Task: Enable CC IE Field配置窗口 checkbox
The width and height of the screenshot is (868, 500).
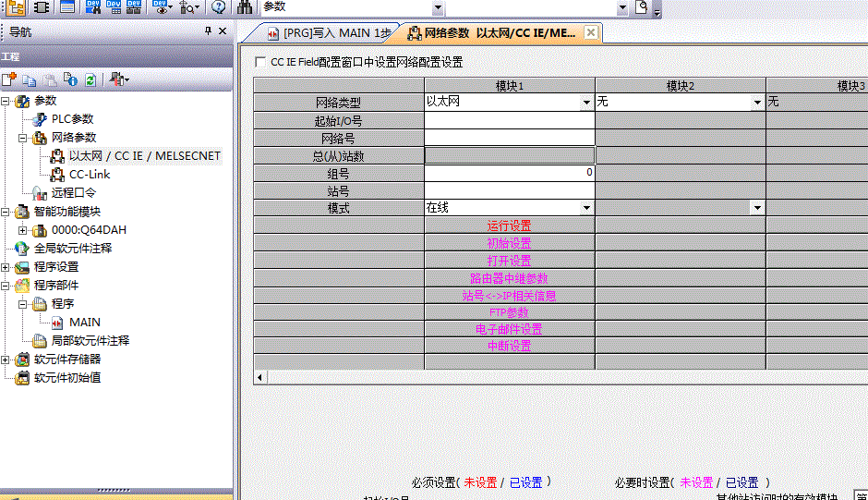Action: pyautogui.click(x=260, y=63)
